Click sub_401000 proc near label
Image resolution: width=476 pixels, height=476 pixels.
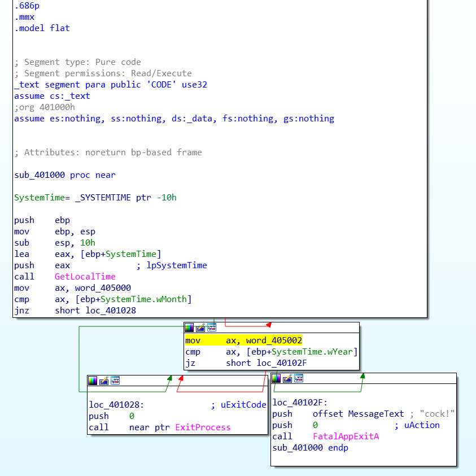(x=65, y=175)
